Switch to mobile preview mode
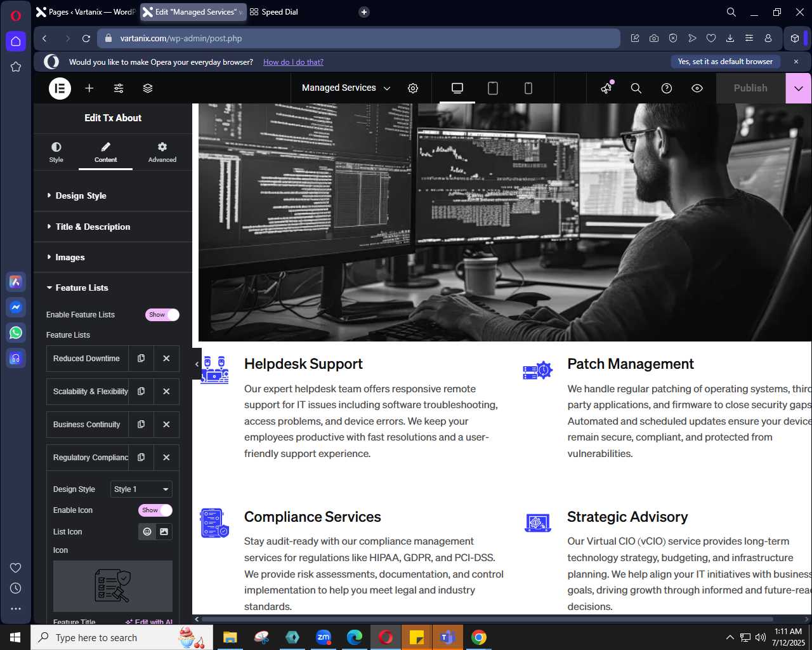812x650 pixels. (528, 88)
